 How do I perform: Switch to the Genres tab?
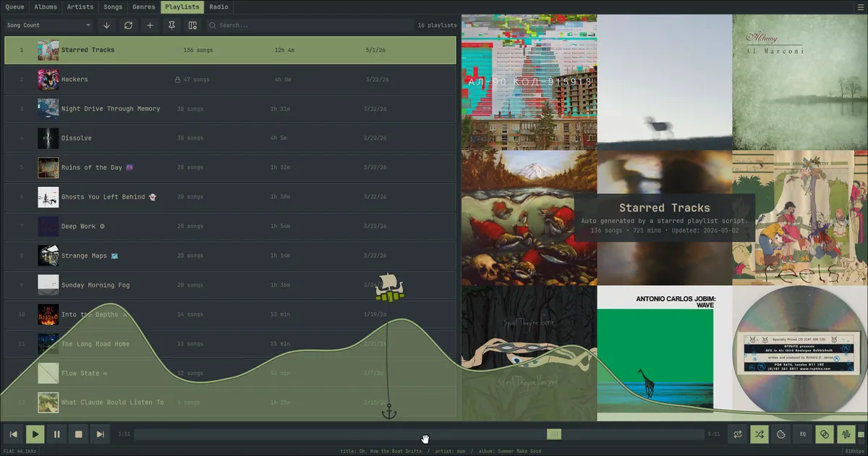pos(144,7)
